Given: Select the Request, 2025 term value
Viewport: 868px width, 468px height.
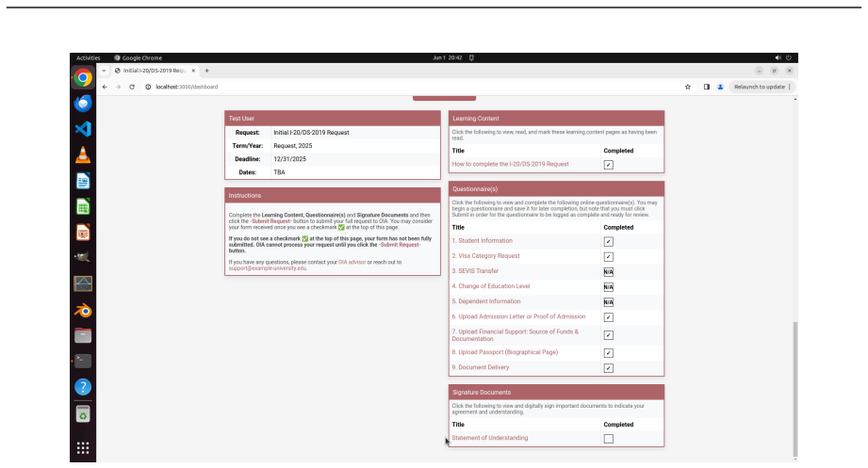Looking at the screenshot, I should click(x=293, y=146).
